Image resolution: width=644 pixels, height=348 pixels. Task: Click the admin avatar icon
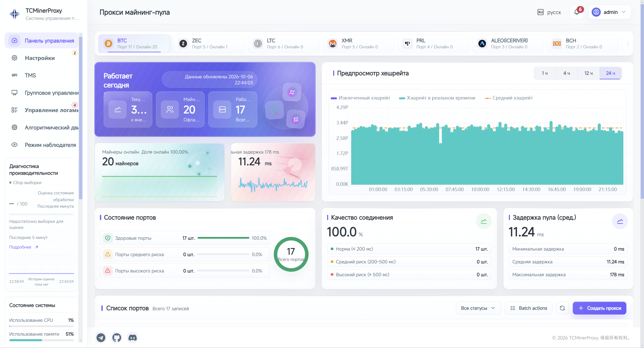click(596, 12)
